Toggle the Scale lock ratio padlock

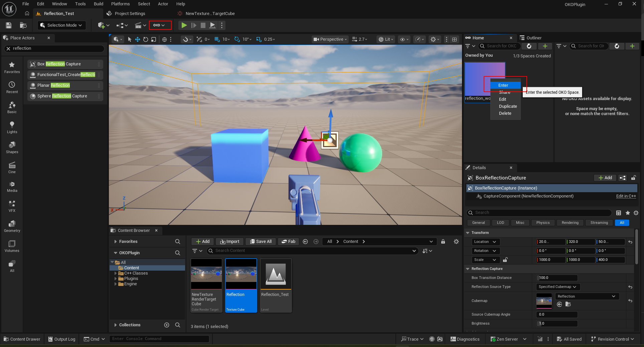coord(505,260)
